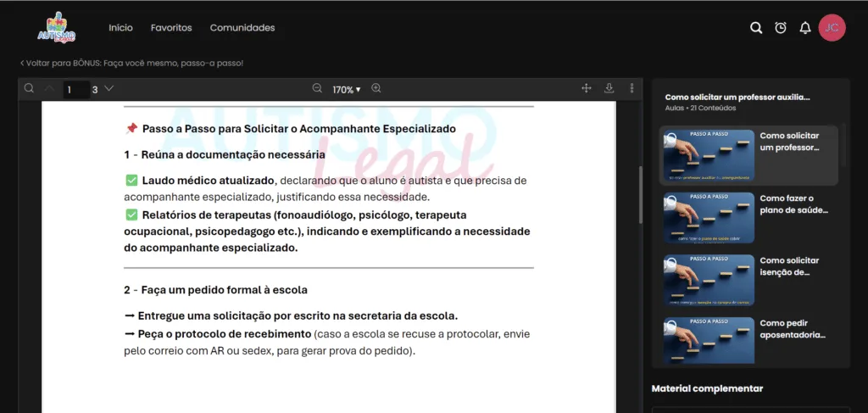Go to the Início menu item

(x=120, y=28)
